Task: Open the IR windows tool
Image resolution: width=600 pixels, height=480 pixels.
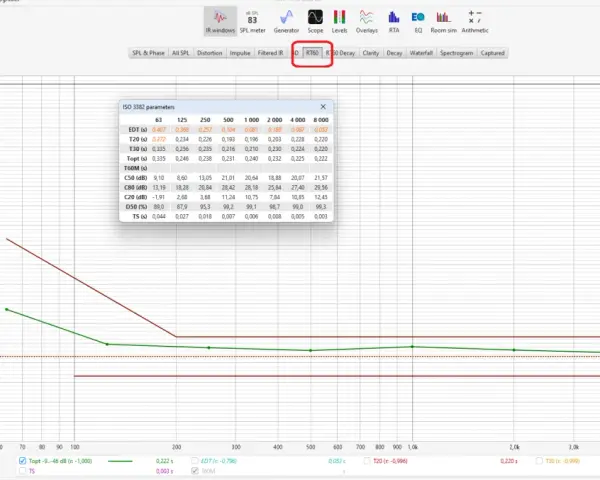Action: pos(220,21)
